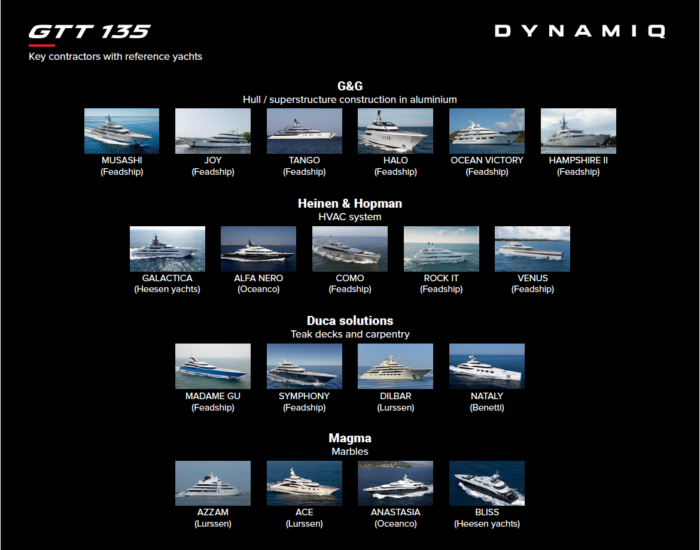
Task: Select the OCEAN VICTORY name label
Action: 487,160
